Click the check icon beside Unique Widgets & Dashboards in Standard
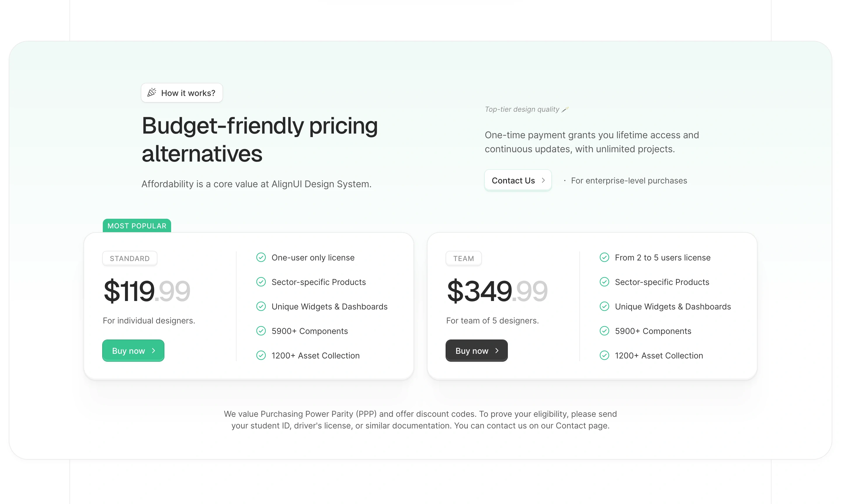841x504 pixels. (x=261, y=306)
